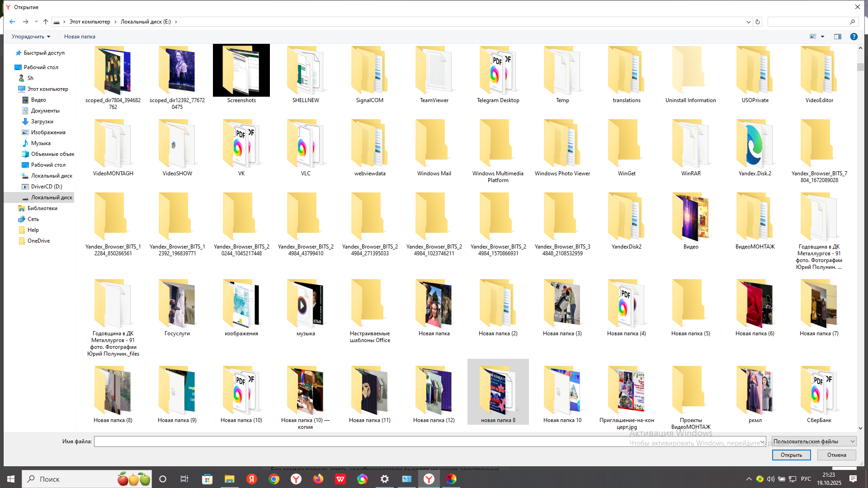Click the Back navigation arrow
The width and height of the screenshot is (868, 488).
[x=12, y=22]
